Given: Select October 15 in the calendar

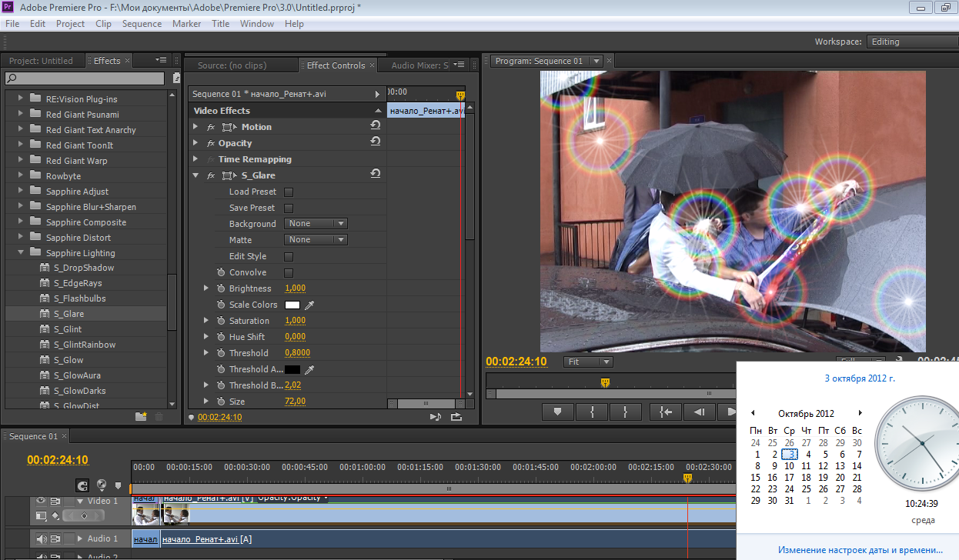Looking at the screenshot, I should [x=755, y=477].
